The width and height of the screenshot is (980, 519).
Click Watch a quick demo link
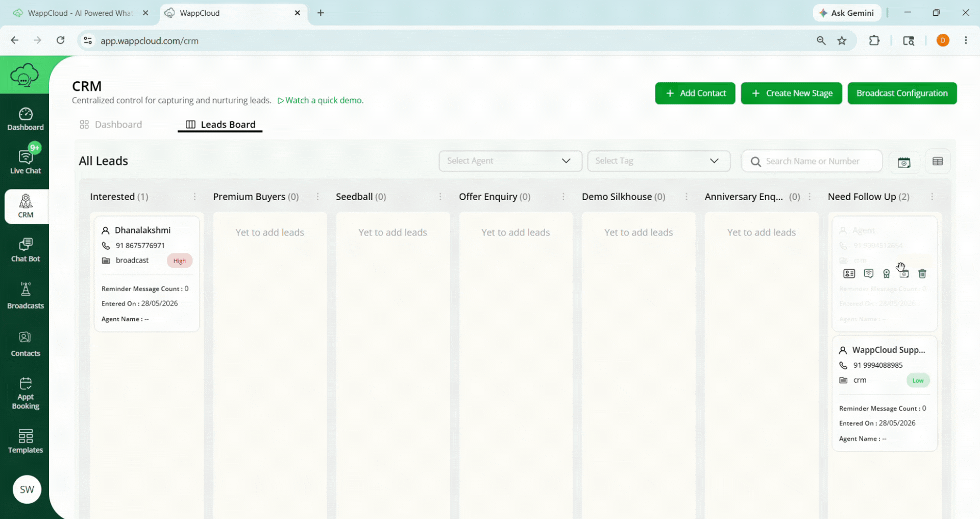click(321, 100)
